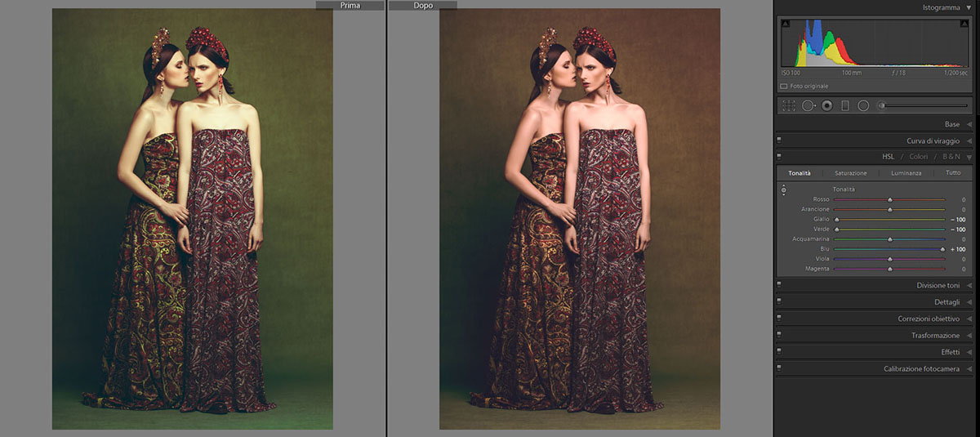Open the Colori panel mode
Screen dimensions: 980x437
pos(919,157)
